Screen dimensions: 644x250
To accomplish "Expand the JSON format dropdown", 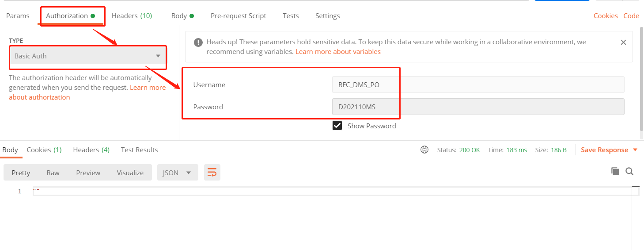I will [176, 173].
